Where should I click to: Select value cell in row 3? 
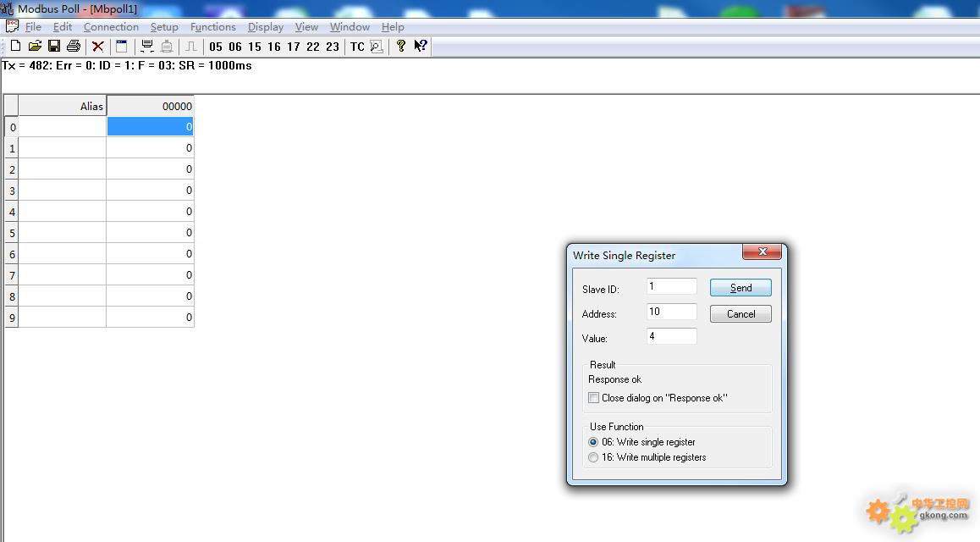(151, 191)
